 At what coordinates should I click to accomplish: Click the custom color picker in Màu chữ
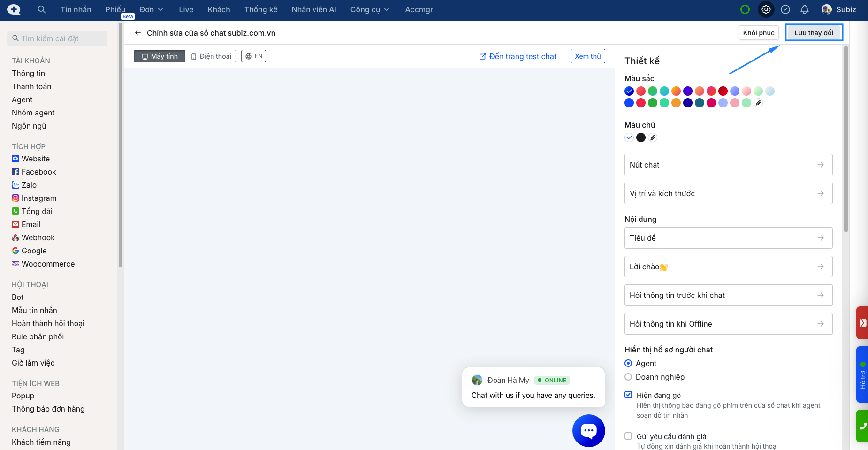point(653,137)
